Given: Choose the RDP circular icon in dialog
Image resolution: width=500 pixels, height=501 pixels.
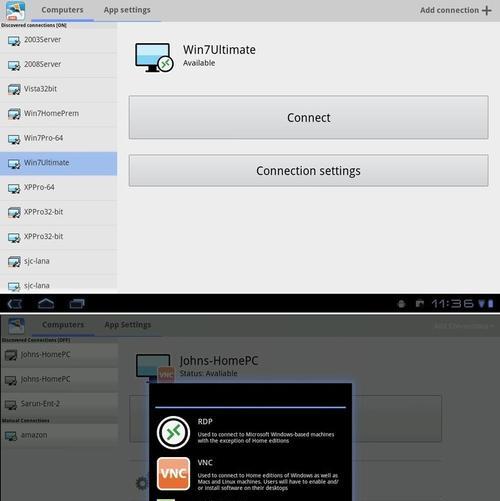Looking at the screenshot, I should [173, 432].
